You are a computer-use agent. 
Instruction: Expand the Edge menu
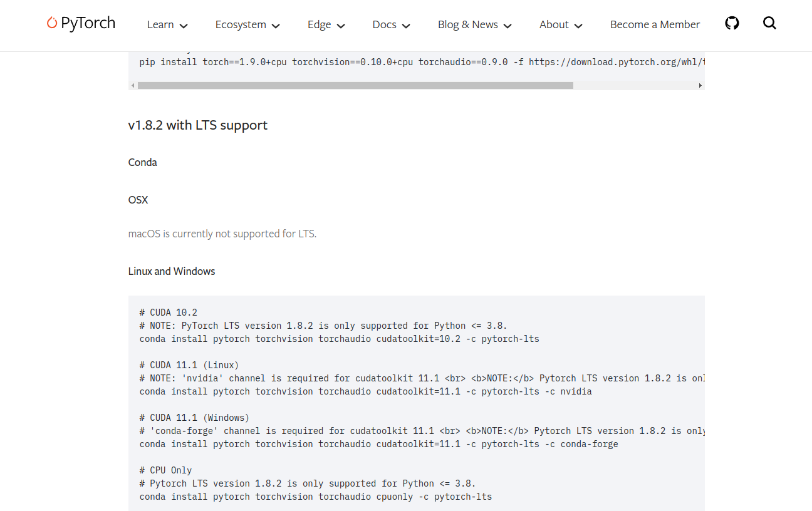[x=326, y=24]
